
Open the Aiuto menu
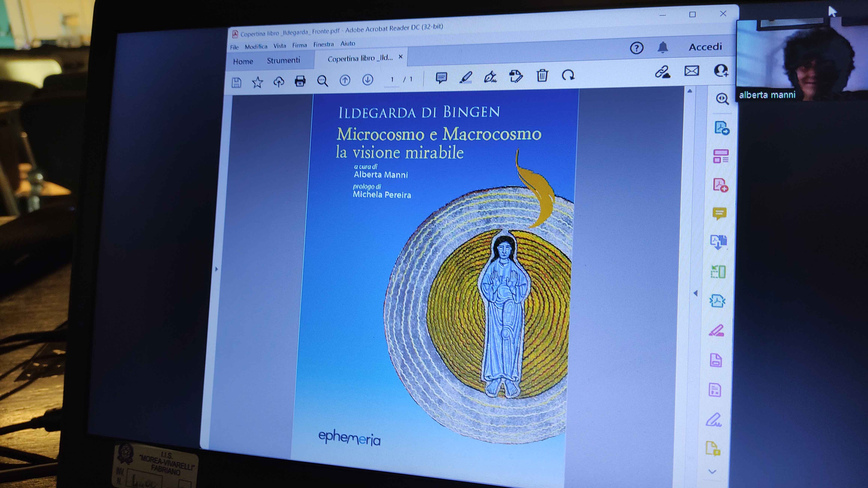point(348,44)
